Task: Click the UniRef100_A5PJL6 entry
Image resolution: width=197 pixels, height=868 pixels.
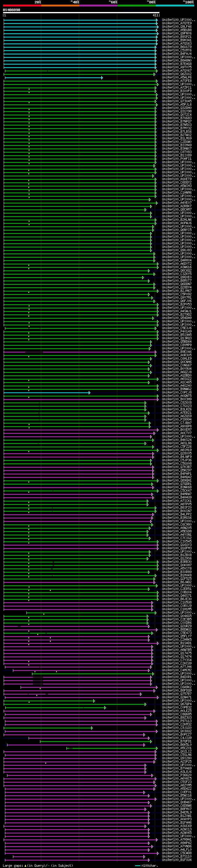Action: [x=177, y=104]
